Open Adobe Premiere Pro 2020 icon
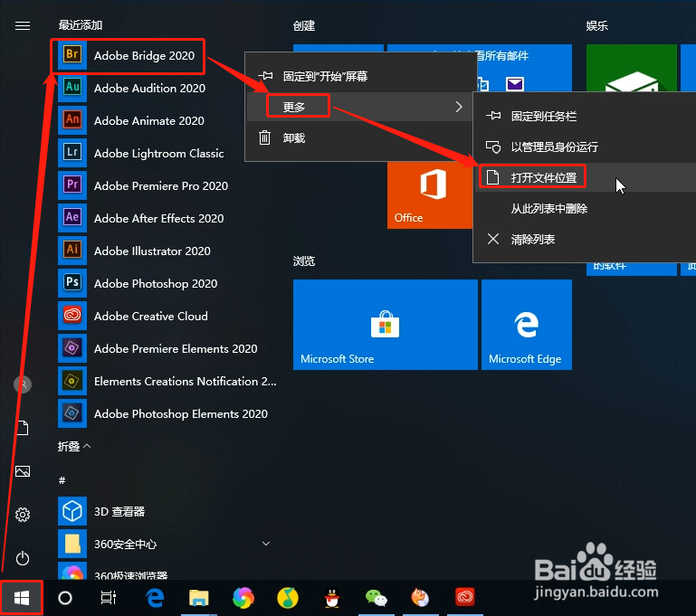Screen dimensions: 696x616 (x=72, y=185)
